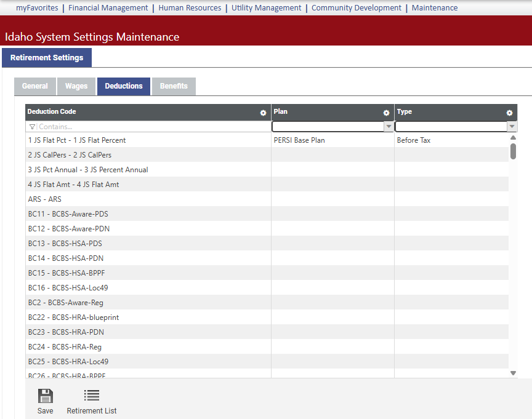Click the scrollbar up arrow
The image size is (532, 419).
pos(513,138)
